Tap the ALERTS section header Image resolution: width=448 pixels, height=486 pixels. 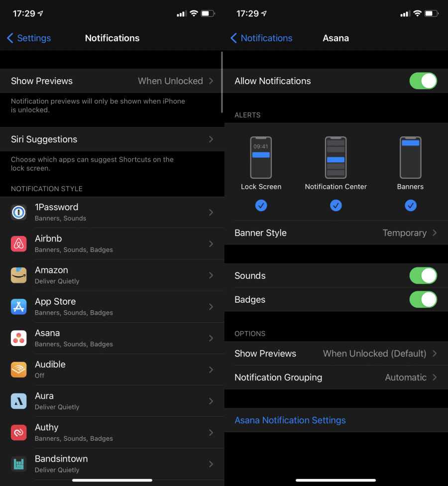[247, 115]
